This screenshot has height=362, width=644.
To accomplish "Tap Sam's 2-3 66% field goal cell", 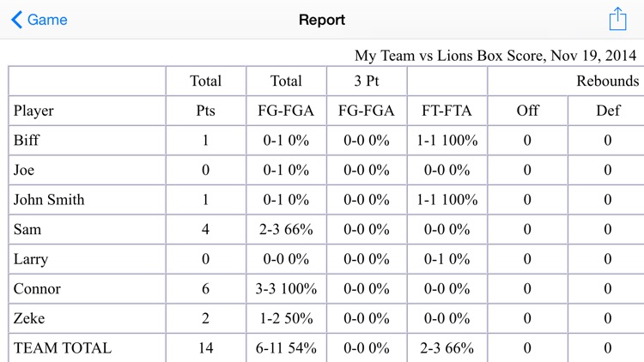I will click(x=285, y=230).
